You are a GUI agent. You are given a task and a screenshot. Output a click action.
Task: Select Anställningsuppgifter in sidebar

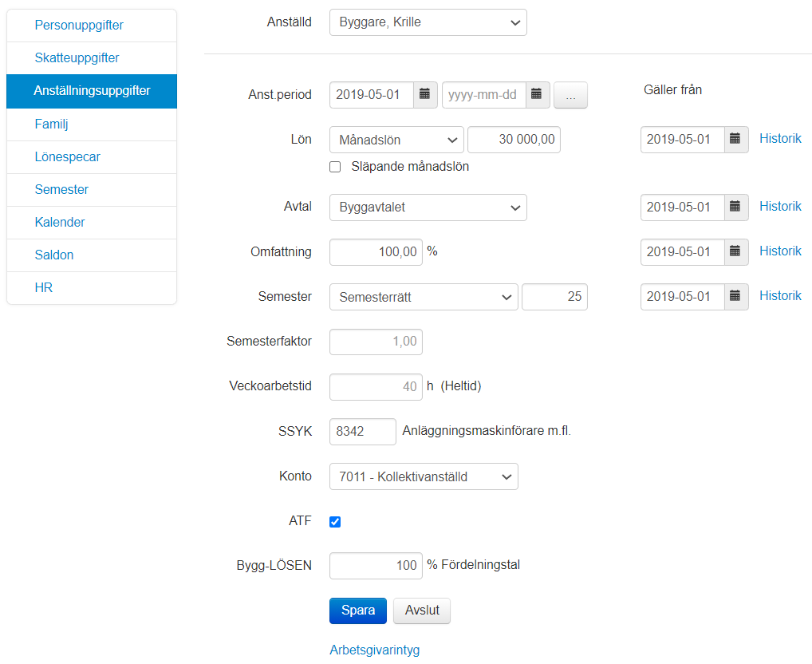[x=92, y=91]
